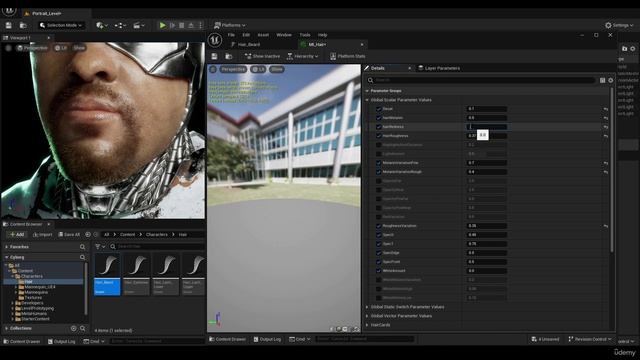
Task: Switch to the Layer Parameters tab
Action: (x=439, y=68)
